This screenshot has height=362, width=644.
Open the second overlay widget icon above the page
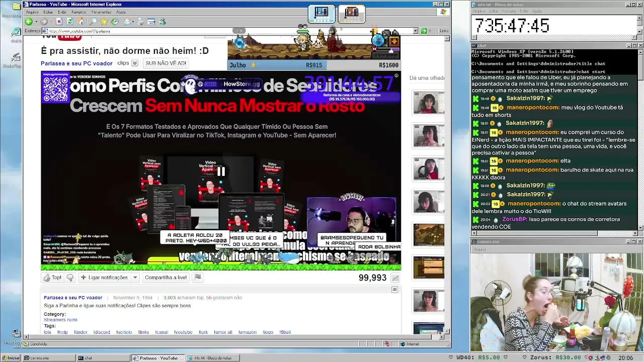point(351,13)
